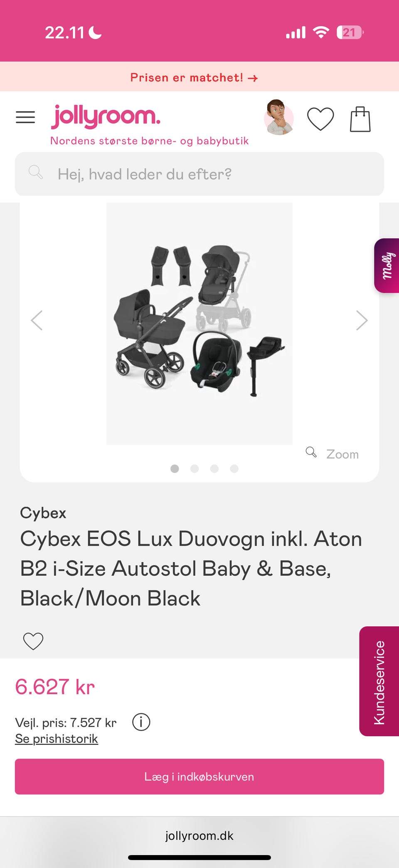Show the next product image with the right chevron
This screenshot has height=868, width=399.
(x=362, y=321)
